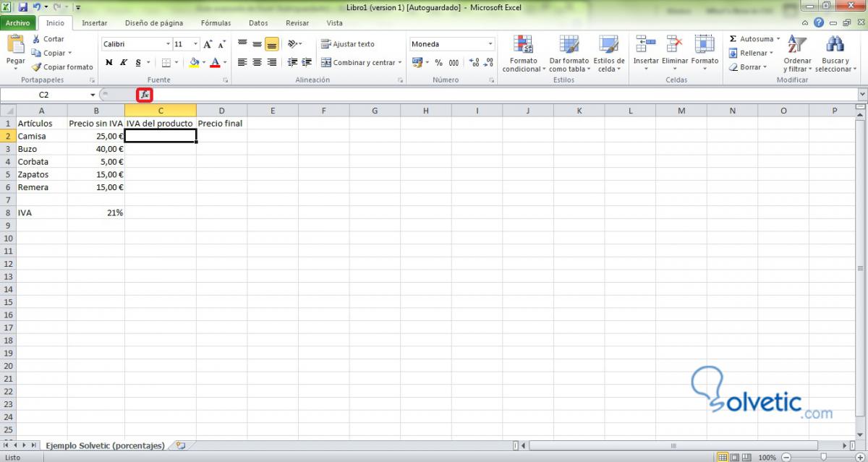The image size is (868, 462).
Task: Open Moneda number format dropdown
Action: [x=490, y=44]
